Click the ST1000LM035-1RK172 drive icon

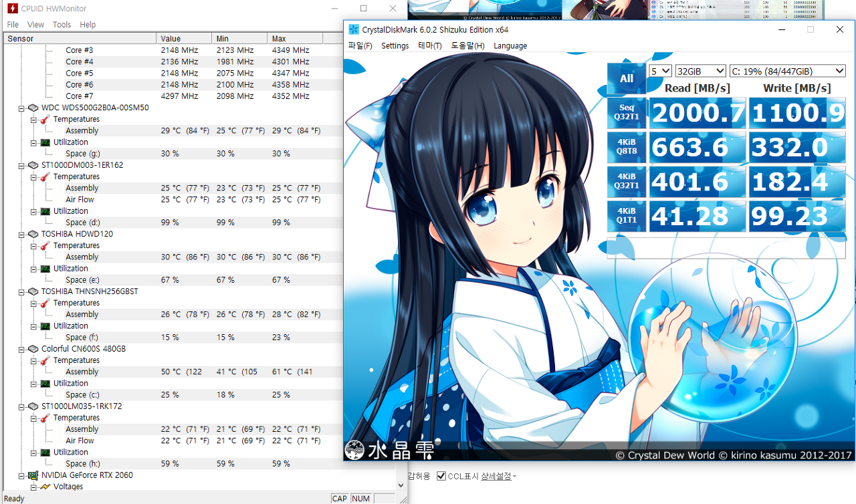pyautogui.click(x=33, y=406)
